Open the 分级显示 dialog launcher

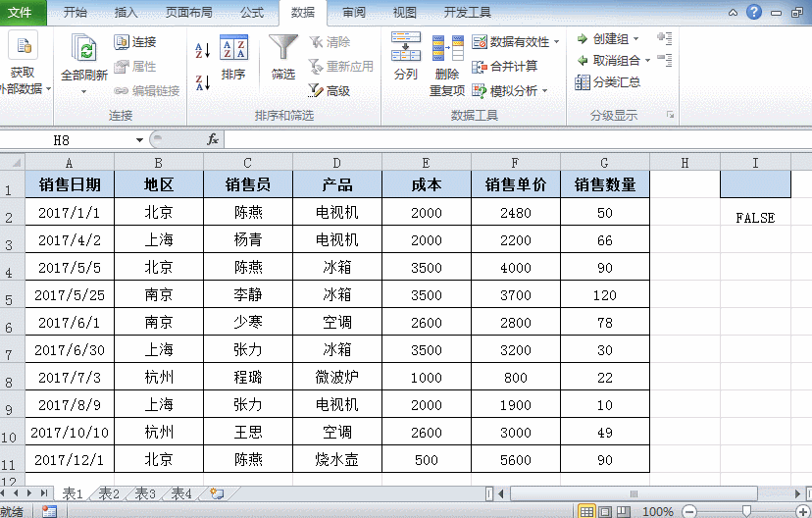pyautogui.click(x=670, y=115)
